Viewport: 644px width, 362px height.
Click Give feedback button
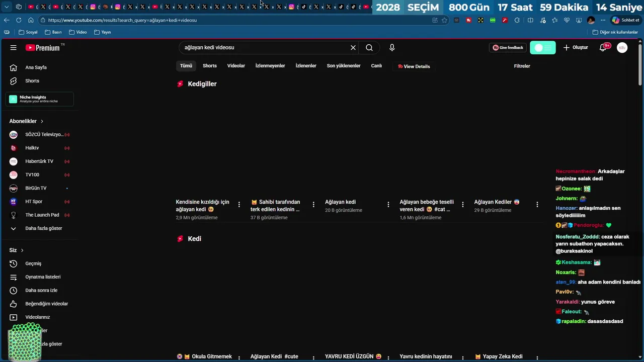click(508, 48)
